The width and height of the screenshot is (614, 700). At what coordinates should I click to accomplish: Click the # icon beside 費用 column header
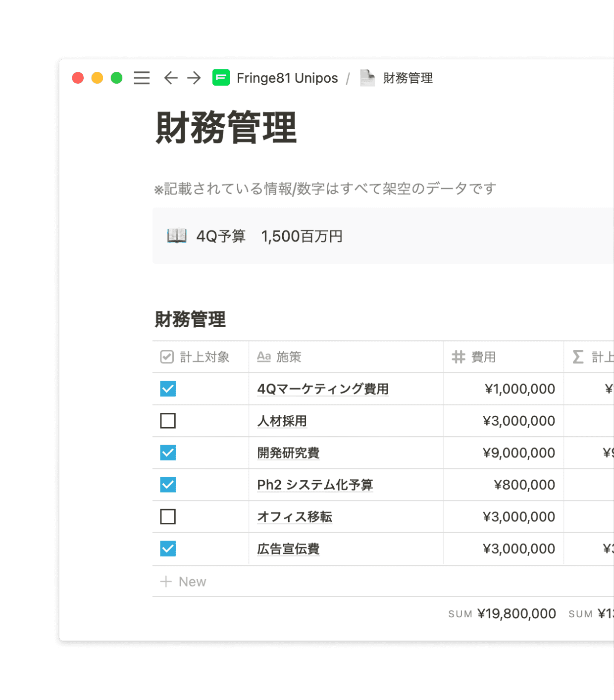click(458, 356)
